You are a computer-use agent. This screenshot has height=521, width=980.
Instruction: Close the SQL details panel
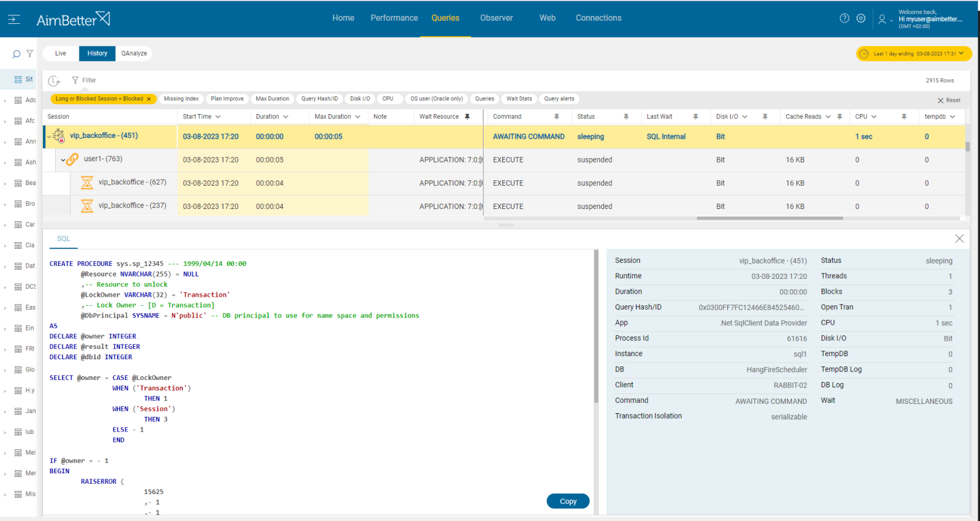click(959, 238)
